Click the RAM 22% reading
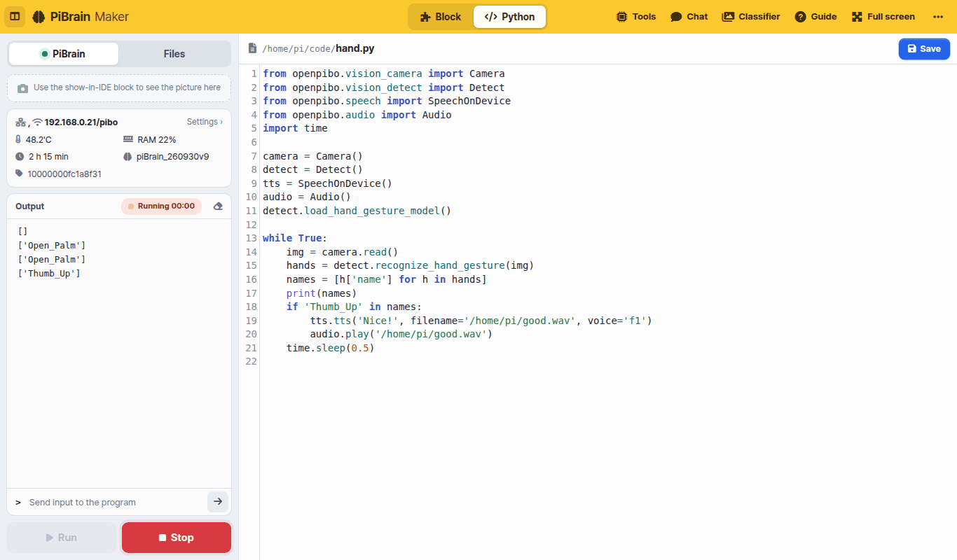 click(x=157, y=139)
